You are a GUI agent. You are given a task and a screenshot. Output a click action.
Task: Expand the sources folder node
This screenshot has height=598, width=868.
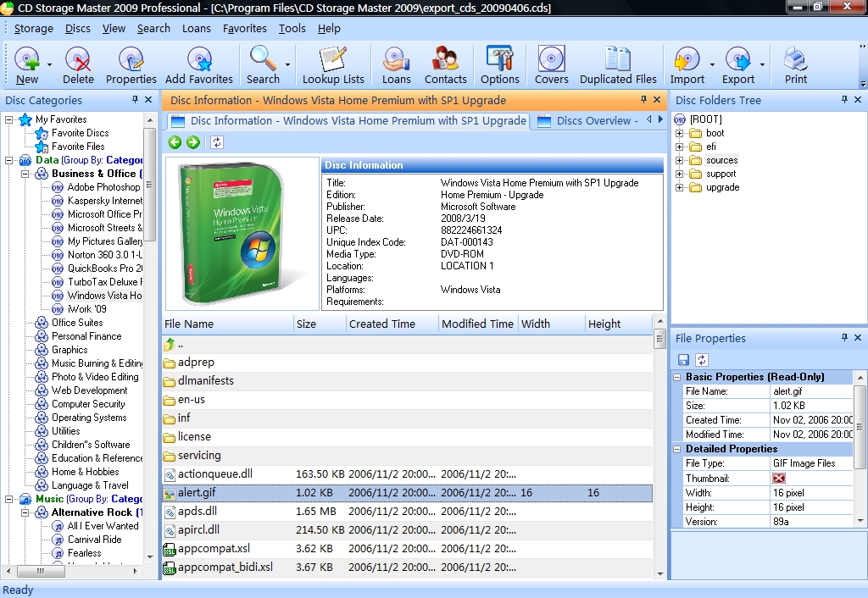point(679,160)
